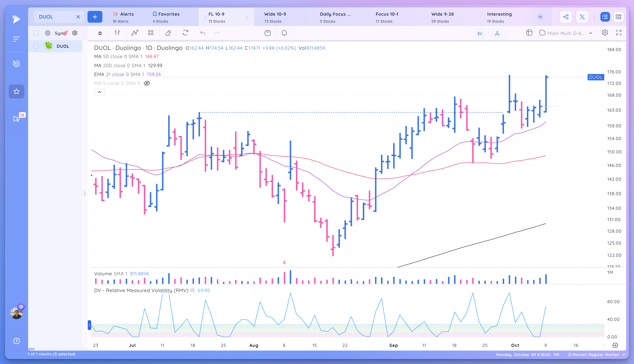Viewport: 634px width, 364px height.
Task: Click the panel splitter handle beside watchlist
Action: coord(85,194)
